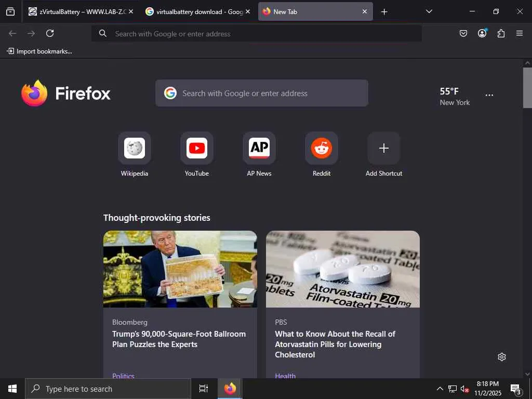The height and width of the screenshot is (399, 532).
Task: Click the magnifier icon in address bar
Action: click(103, 33)
